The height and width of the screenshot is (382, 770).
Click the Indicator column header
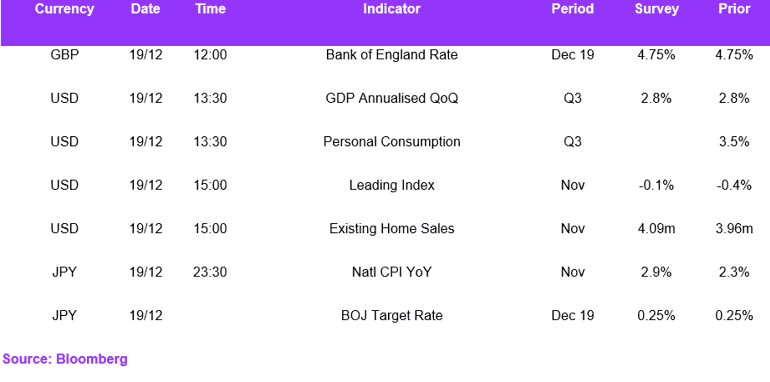[x=391, y=9]
